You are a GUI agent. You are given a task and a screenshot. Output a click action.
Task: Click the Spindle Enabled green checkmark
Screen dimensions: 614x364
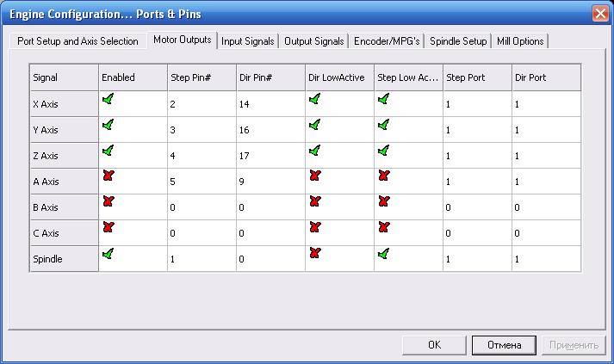(108, 254)
